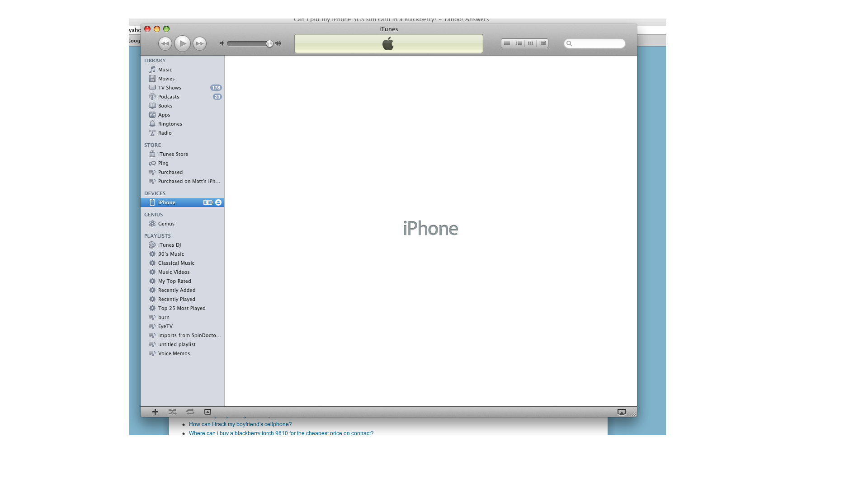Open Top 25 Most Played playlist
This screenshot has width=868, height=488.
(182, 308)
